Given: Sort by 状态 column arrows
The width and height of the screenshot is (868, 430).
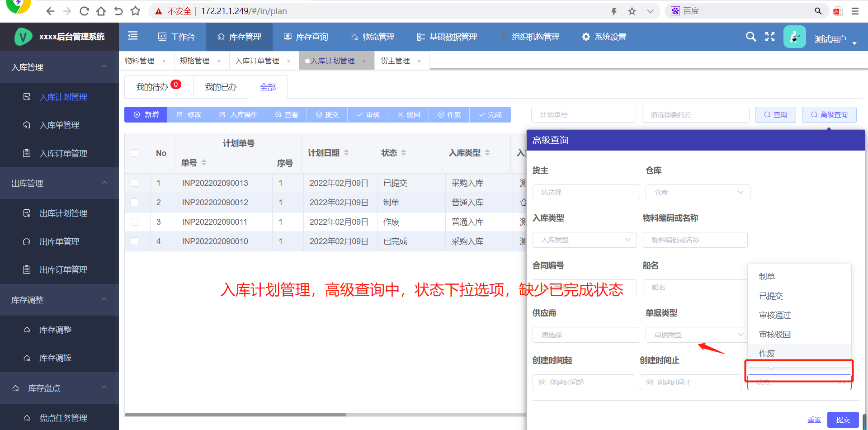Looking at the screenshot, I should pos(404,152).
